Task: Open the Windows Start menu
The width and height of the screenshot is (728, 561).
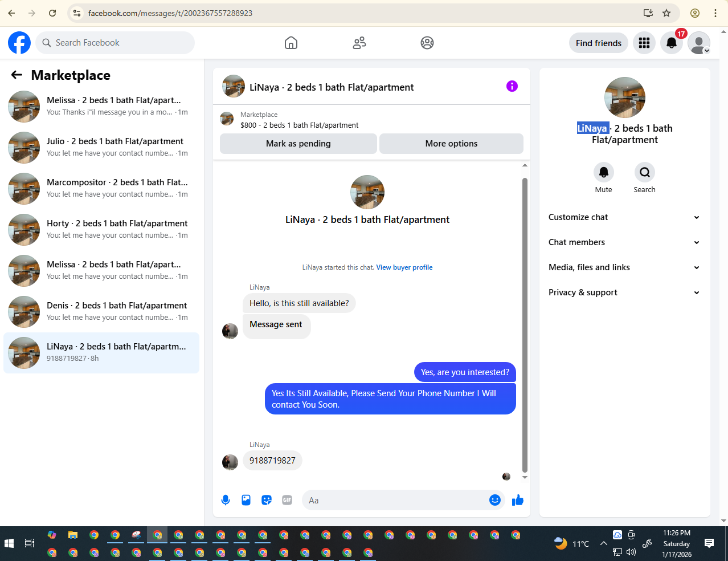Action: click(x=9, y=543)
